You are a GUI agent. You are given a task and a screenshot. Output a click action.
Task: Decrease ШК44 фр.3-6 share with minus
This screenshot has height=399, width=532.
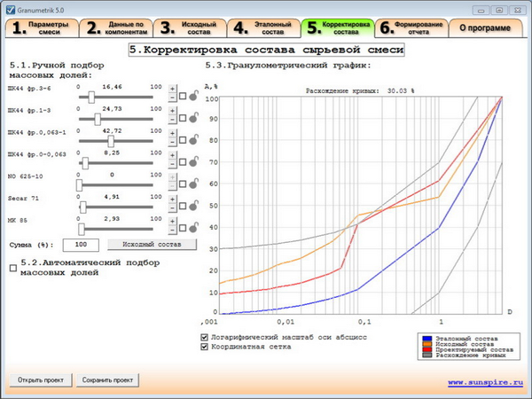point(172,98)
